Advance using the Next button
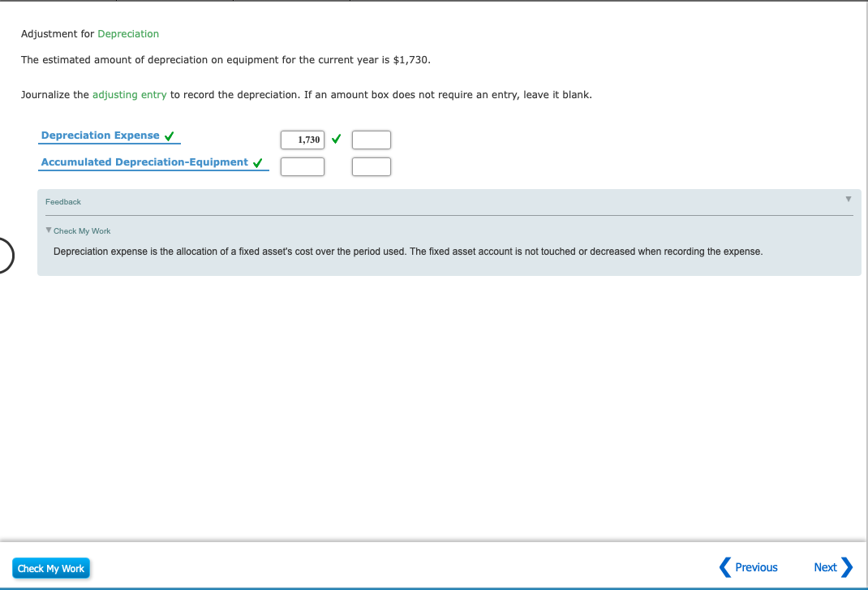 coord(826,566)
